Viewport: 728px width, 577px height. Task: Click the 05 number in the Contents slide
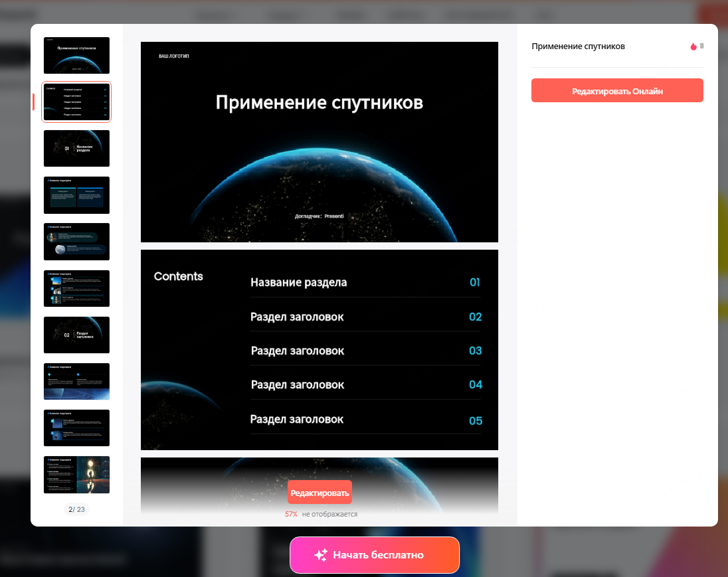point(475,420)
